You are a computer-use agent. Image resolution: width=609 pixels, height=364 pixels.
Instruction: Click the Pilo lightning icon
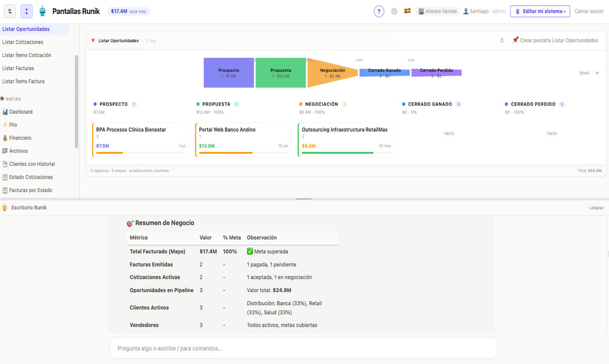coord(5,125)
